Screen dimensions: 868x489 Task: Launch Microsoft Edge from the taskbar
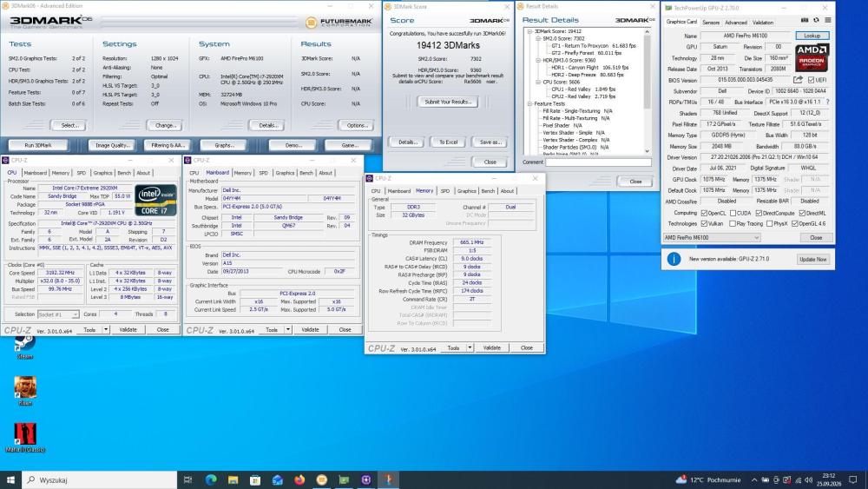coord(211,479)
